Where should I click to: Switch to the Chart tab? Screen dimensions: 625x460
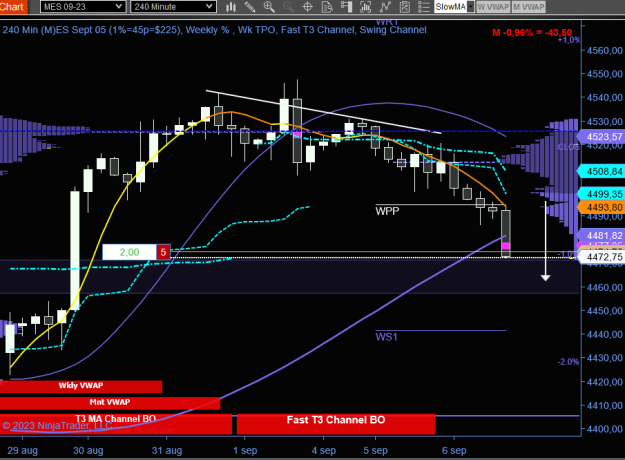click(x=13, y=6)
